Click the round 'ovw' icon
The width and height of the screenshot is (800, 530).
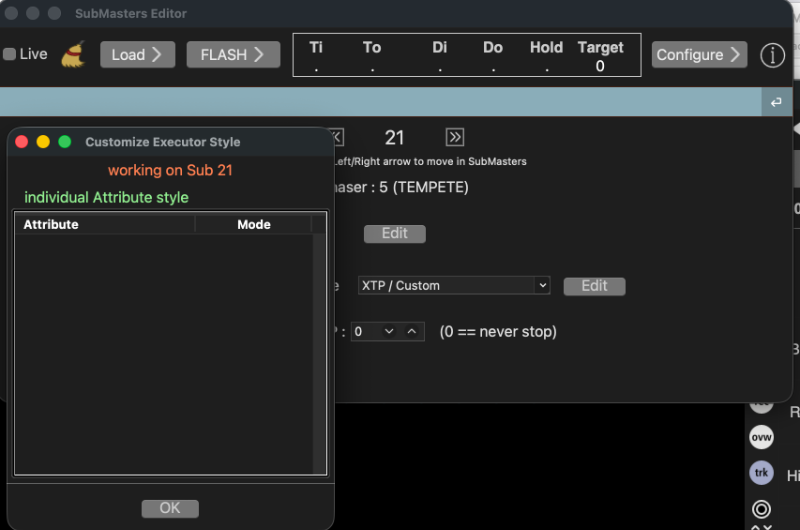pyautogui.click(x=761, y=438)
